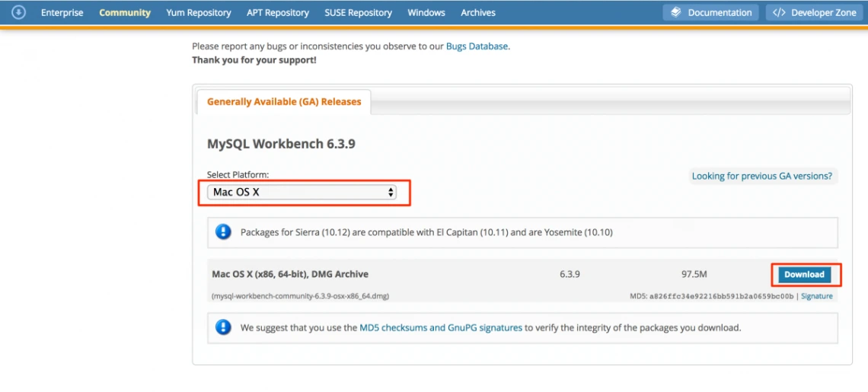Viewport: 868px width, 392px height.
Task: Click the Mac OS X (x86, 64-bit), DMG Archive title
Action: tap(290, 274)
